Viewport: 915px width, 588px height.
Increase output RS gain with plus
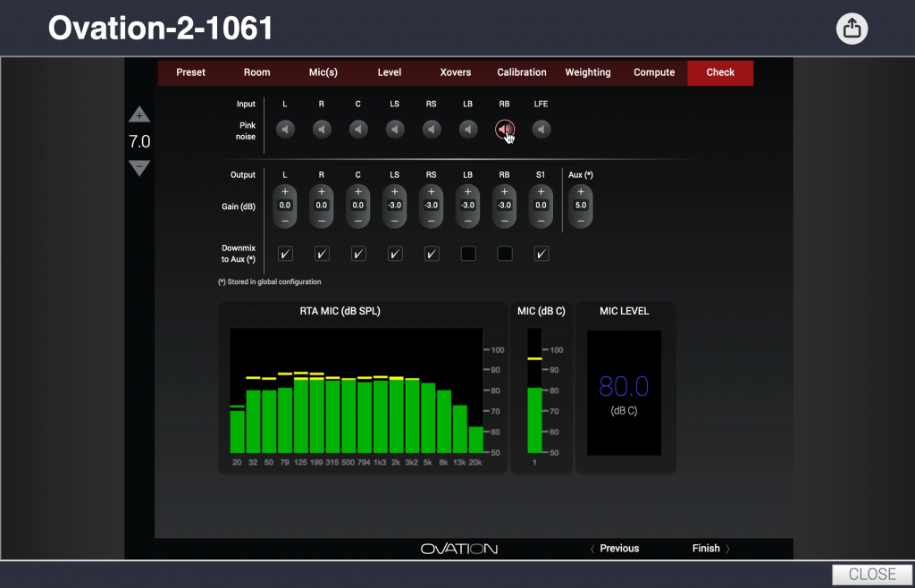point(432,191)
